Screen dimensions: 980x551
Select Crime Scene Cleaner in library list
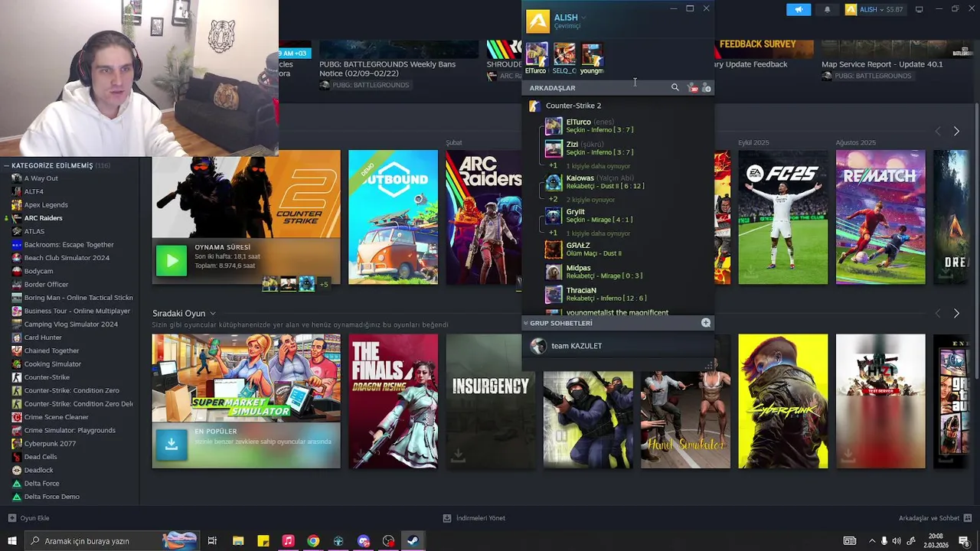pyautogui.click(x=56, y=417)
